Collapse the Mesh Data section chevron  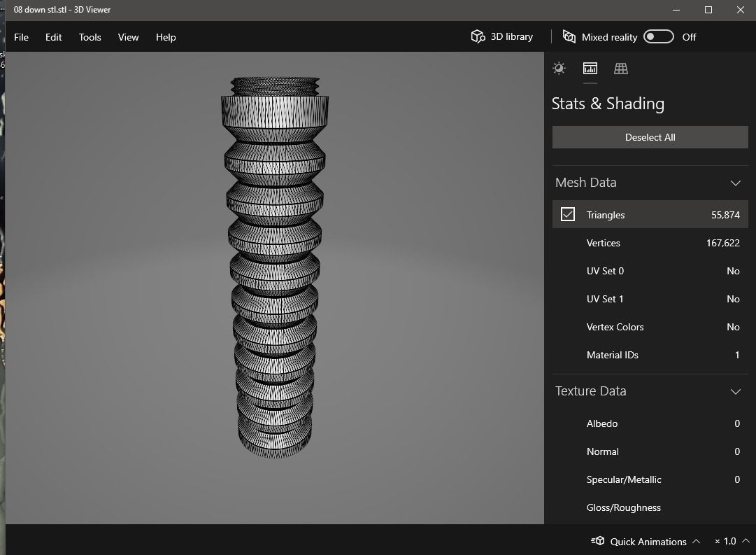tap(735, 183)
